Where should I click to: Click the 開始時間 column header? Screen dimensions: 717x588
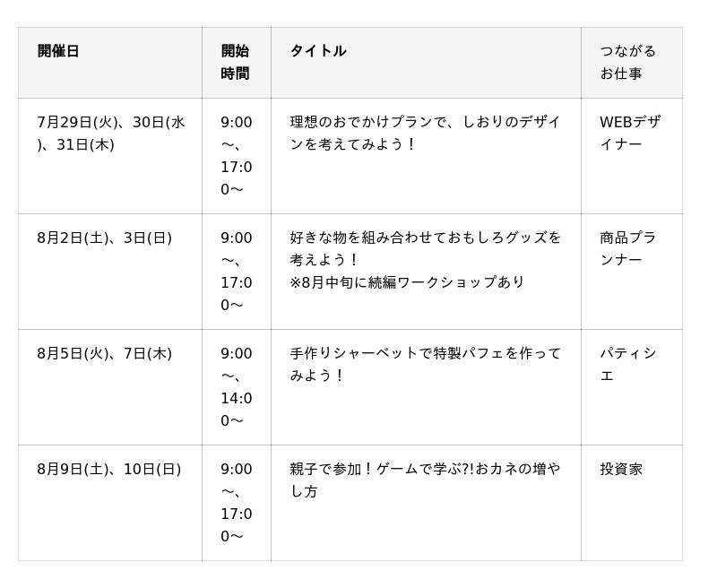[236, 62]
